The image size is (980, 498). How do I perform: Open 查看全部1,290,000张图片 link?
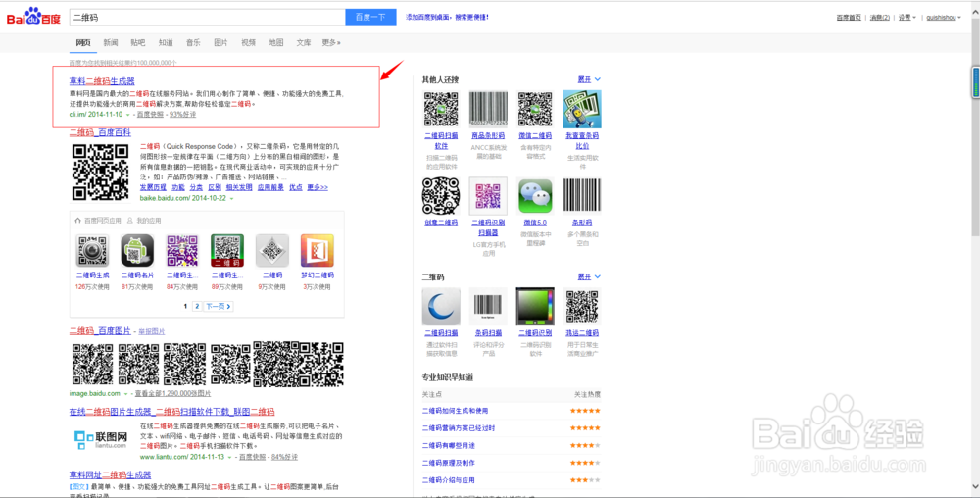(172, 394)
